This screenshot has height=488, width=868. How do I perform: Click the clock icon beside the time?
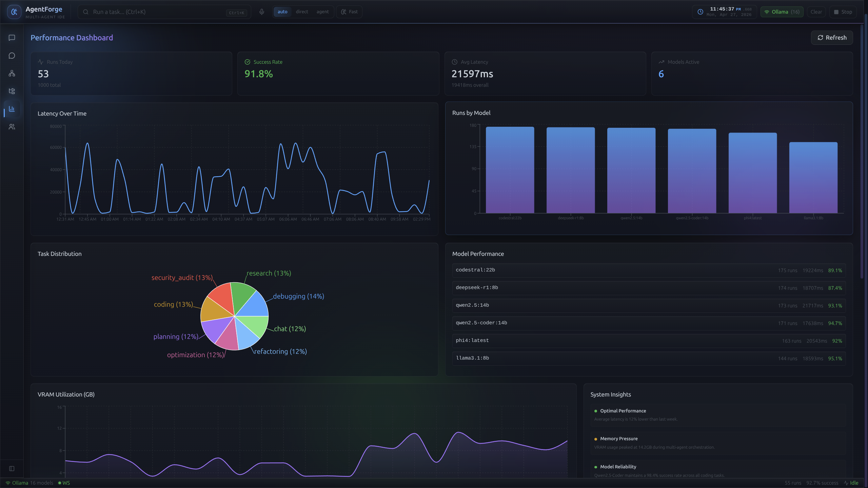[700, 12]
